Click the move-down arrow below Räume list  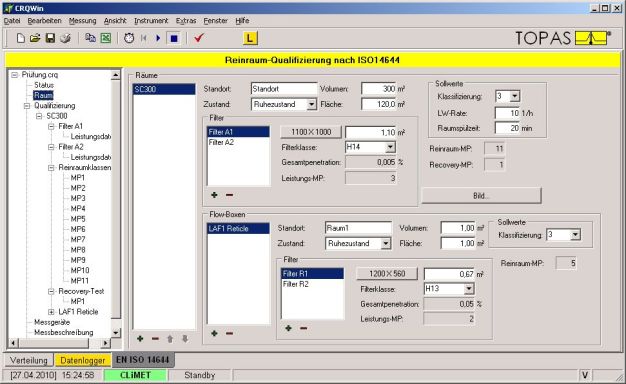(x=185, y=339)
